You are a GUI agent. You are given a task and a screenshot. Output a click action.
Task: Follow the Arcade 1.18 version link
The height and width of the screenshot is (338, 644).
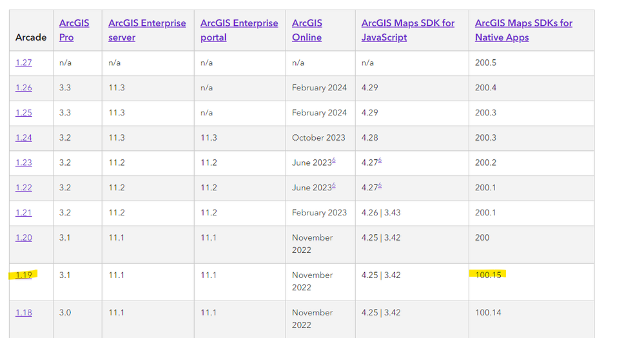click(24, 312)
